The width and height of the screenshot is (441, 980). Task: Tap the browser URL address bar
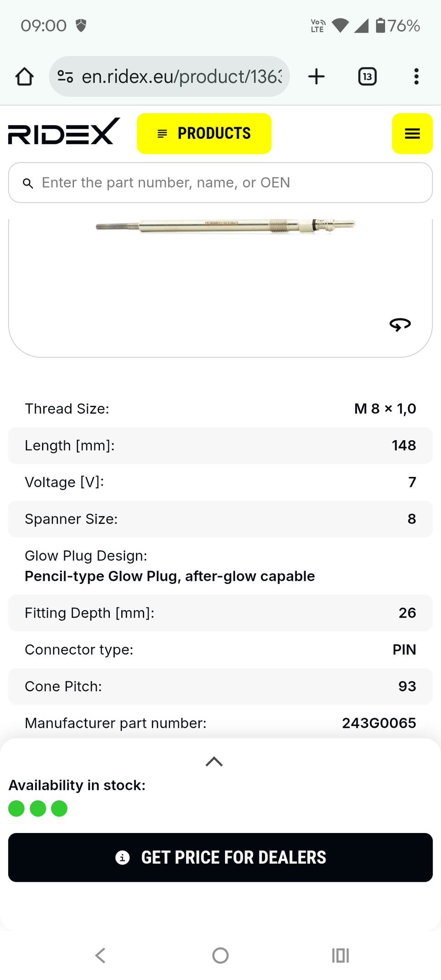pyautogui.click(x=181, y=77)
